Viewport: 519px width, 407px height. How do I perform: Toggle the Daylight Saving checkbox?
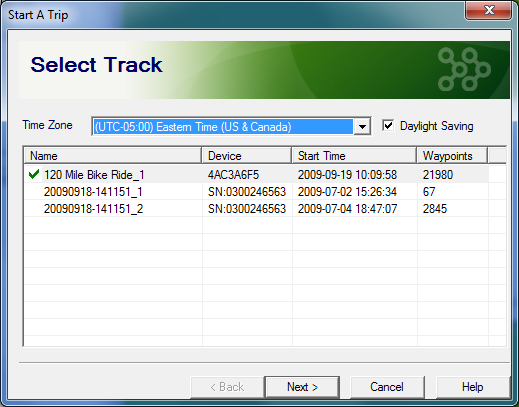pos(388,126)
